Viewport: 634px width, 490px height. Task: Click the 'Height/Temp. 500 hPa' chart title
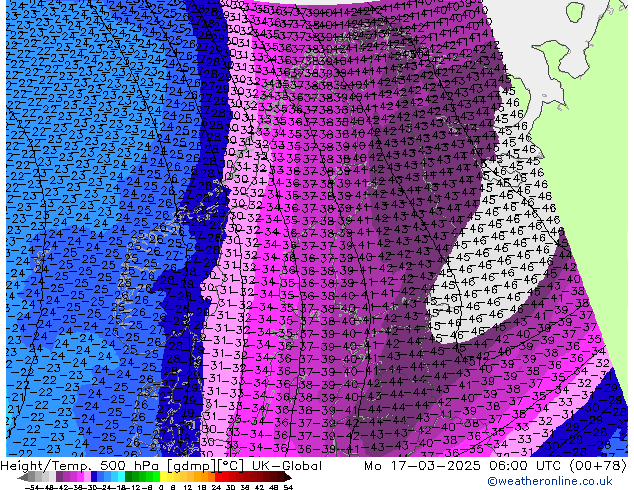(80, 466)
